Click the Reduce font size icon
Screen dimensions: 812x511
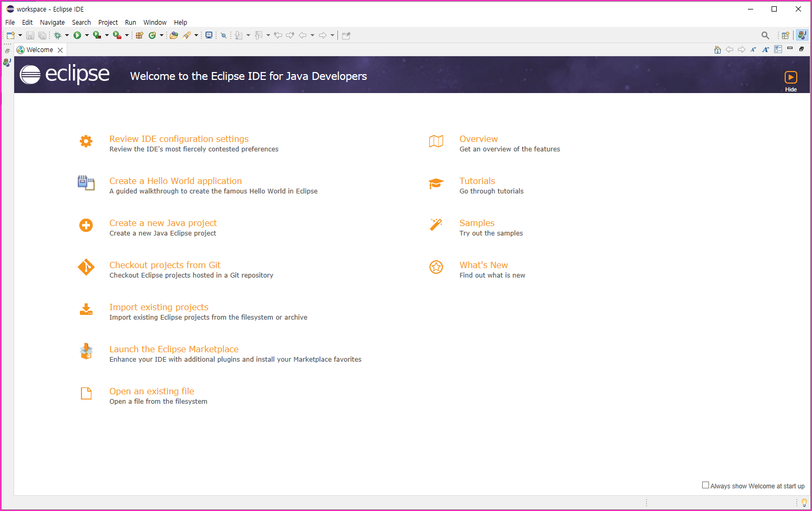pyautogui.click(x=753, y=49)
